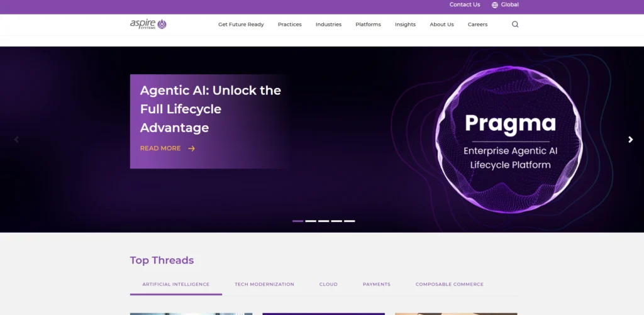Open the Insights menu
644x315 pixels.
(406, 25)
